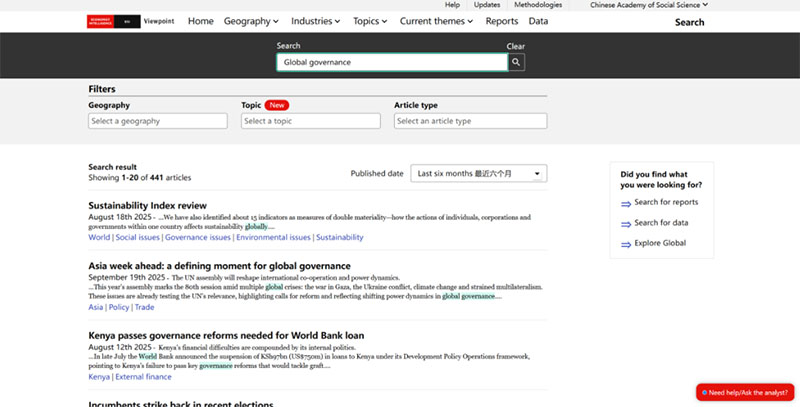
Task: Open the Home menu item
Action: tap(201, 21)
